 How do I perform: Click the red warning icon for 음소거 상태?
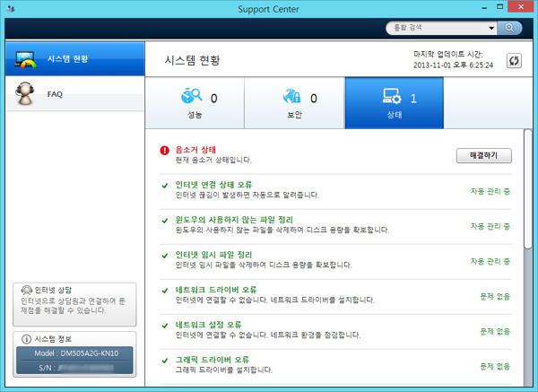click(164, 151)
